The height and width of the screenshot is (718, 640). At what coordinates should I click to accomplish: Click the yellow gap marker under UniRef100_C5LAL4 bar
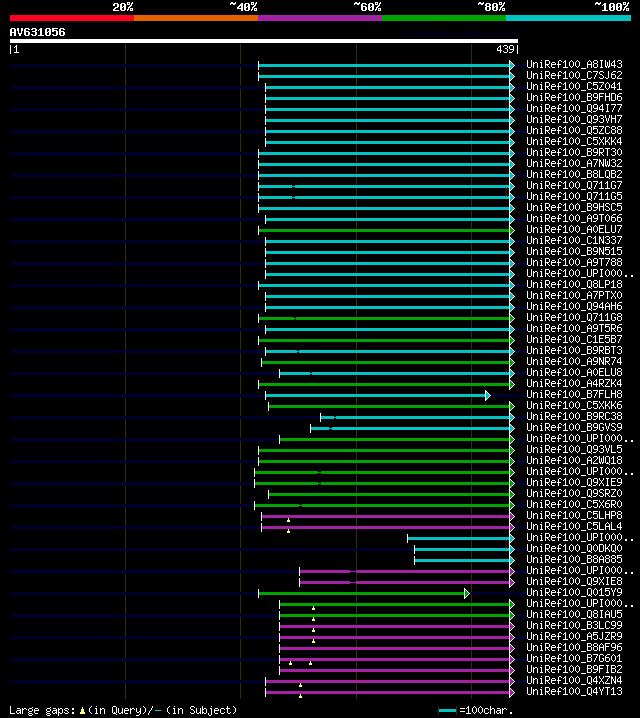288,532
